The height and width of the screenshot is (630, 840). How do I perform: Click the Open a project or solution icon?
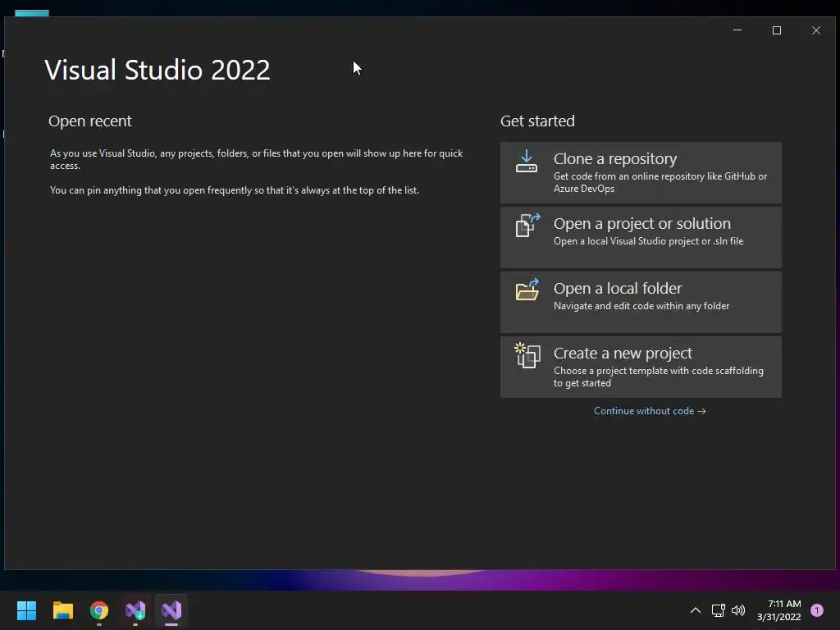(x=527, y=225)
